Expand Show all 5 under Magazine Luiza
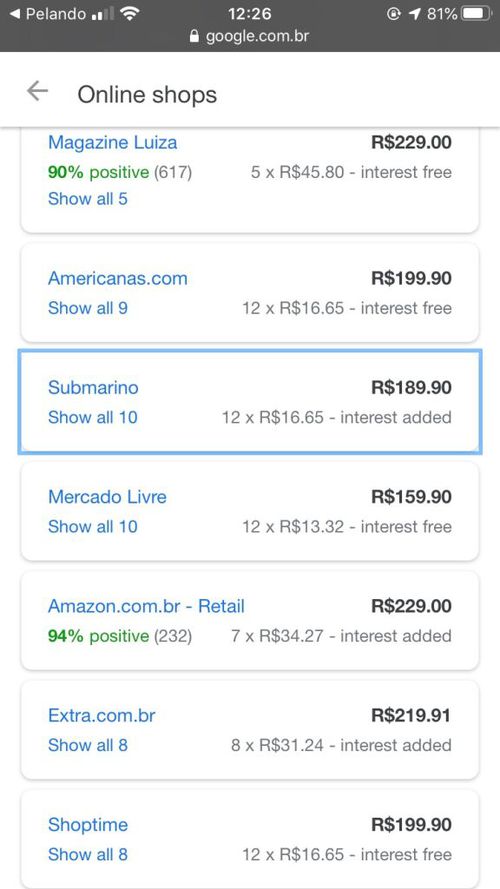 pyautogui.click(x=88, y=199)
